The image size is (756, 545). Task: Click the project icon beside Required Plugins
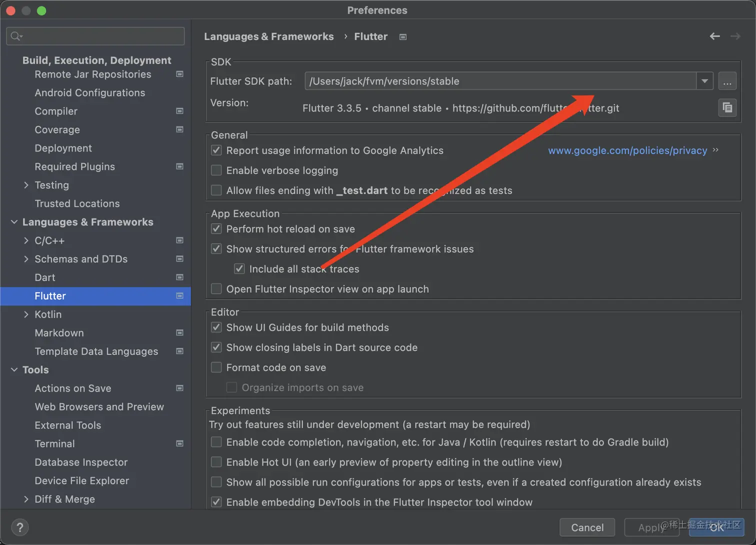tap(180, 166)
